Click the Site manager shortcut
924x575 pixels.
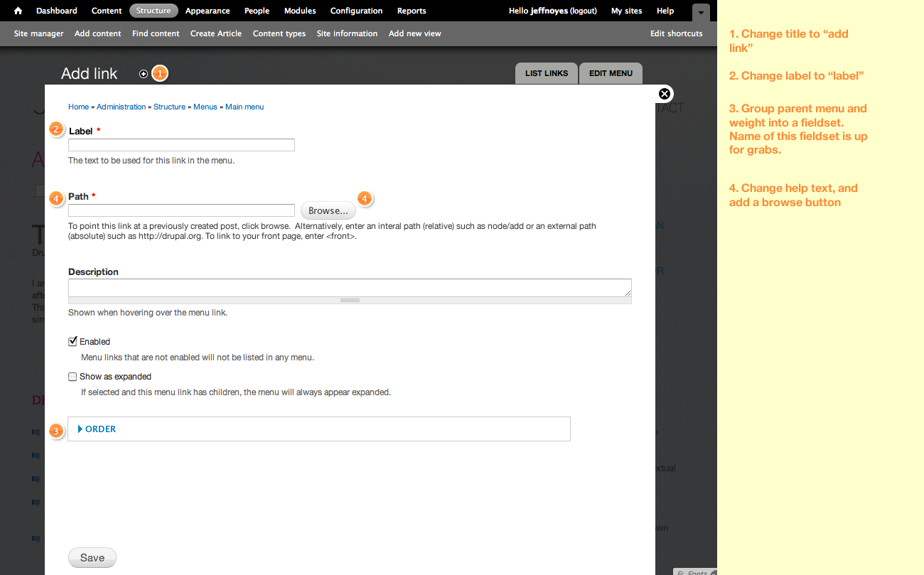[39, 33]
